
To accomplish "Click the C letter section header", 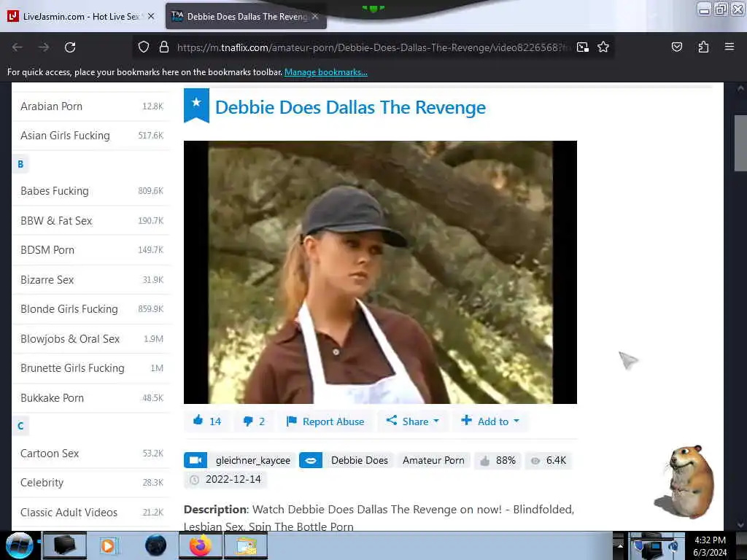I will pos(20,426).
